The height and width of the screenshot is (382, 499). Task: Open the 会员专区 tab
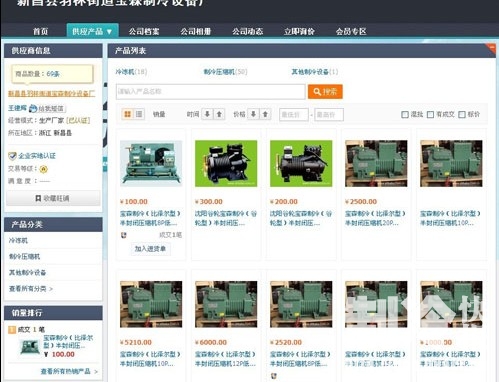pos(351,31)
